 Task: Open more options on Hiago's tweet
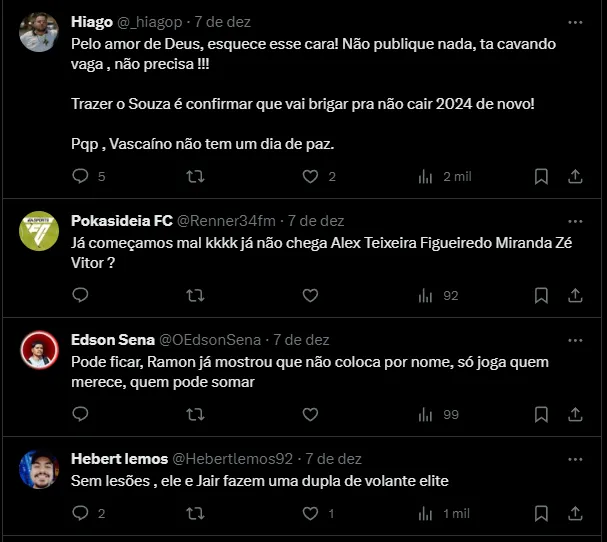pos(575,22)
